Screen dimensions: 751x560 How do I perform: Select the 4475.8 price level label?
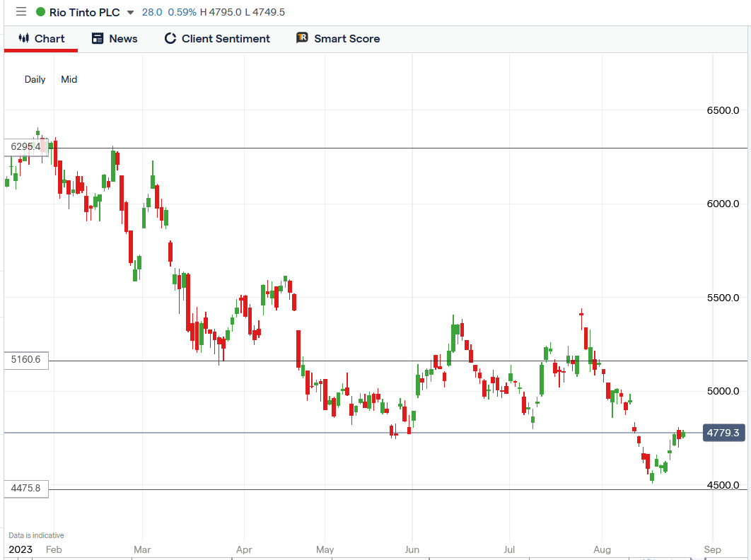coord(26,489)
